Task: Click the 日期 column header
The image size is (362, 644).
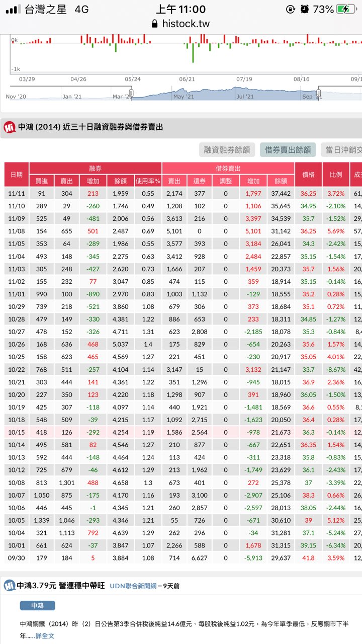Action: (x=17, y=175)
